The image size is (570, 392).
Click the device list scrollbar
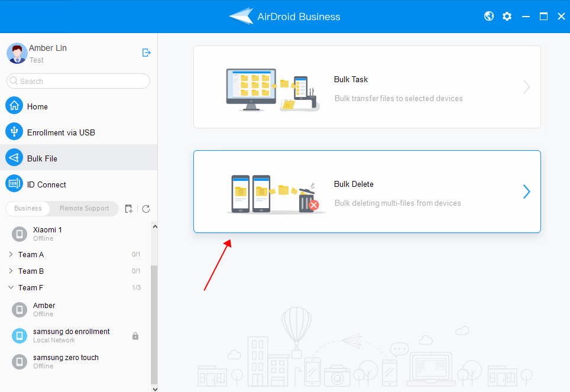tap(154, 319)
